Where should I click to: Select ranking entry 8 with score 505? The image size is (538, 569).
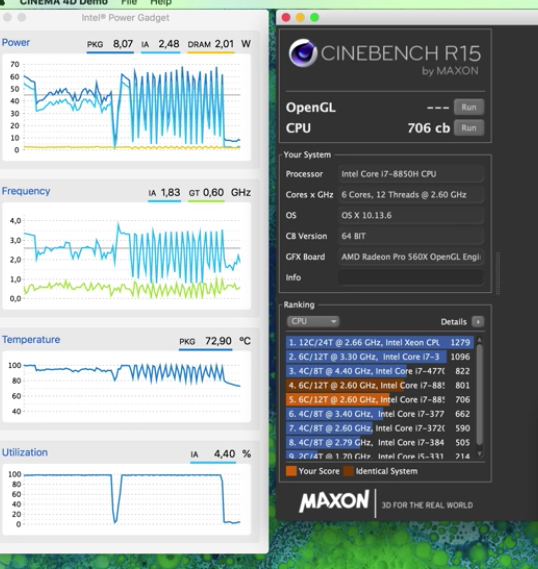tap(379, 442)
